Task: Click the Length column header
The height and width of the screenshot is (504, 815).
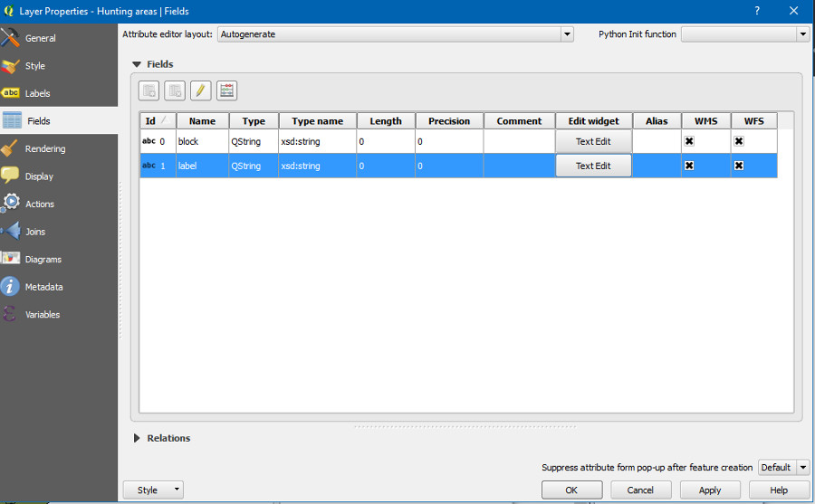Action: click(x=386, y=120)
